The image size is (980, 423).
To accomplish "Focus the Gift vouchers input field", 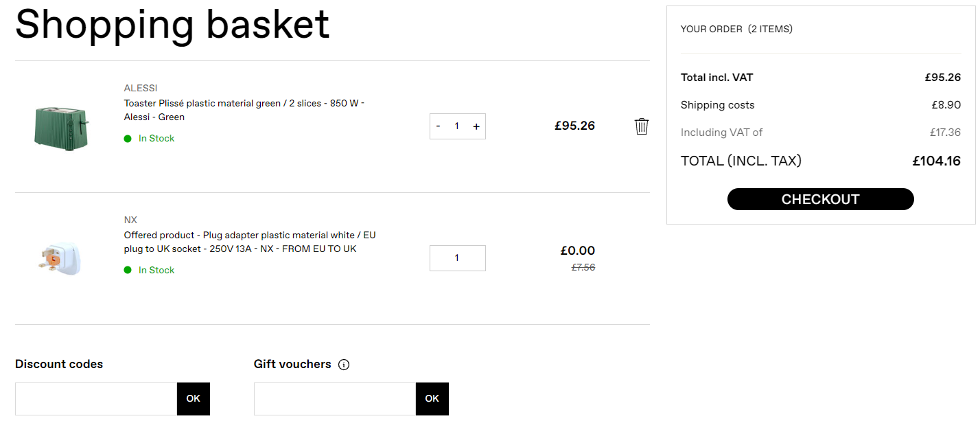I will 335,399.
